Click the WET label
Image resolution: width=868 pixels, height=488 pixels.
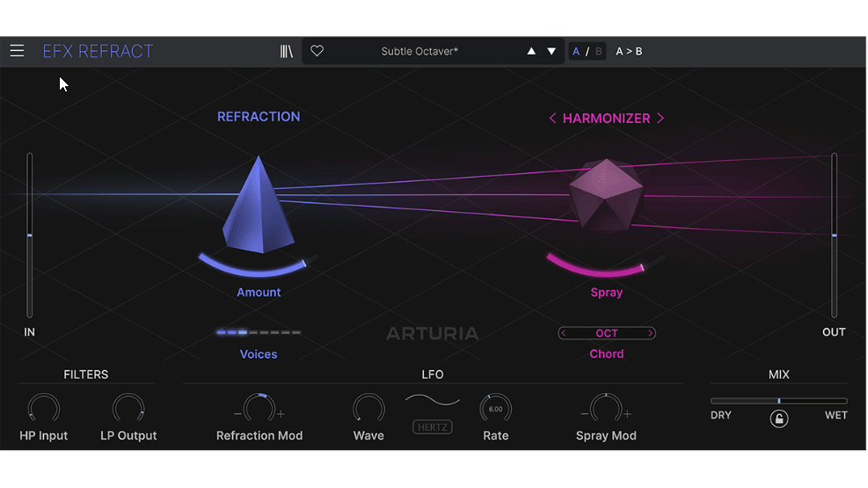coord(835,415)
